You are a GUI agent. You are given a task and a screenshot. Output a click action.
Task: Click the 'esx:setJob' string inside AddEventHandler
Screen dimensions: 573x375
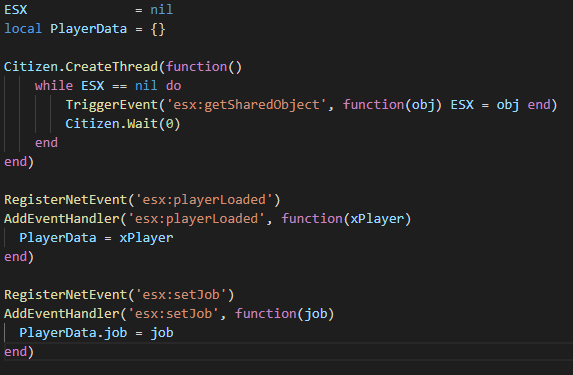point(173,314)
